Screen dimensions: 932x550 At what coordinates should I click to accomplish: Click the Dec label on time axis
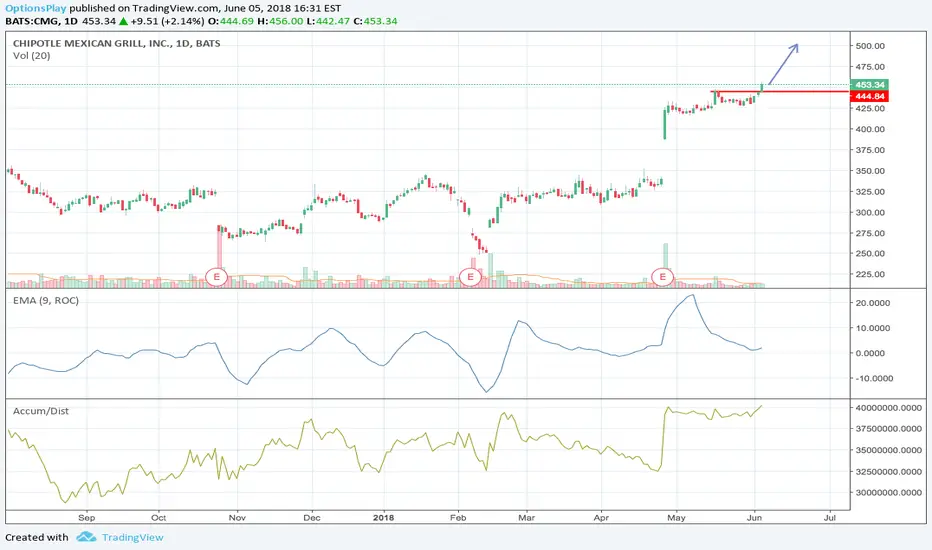click(311, 518)
